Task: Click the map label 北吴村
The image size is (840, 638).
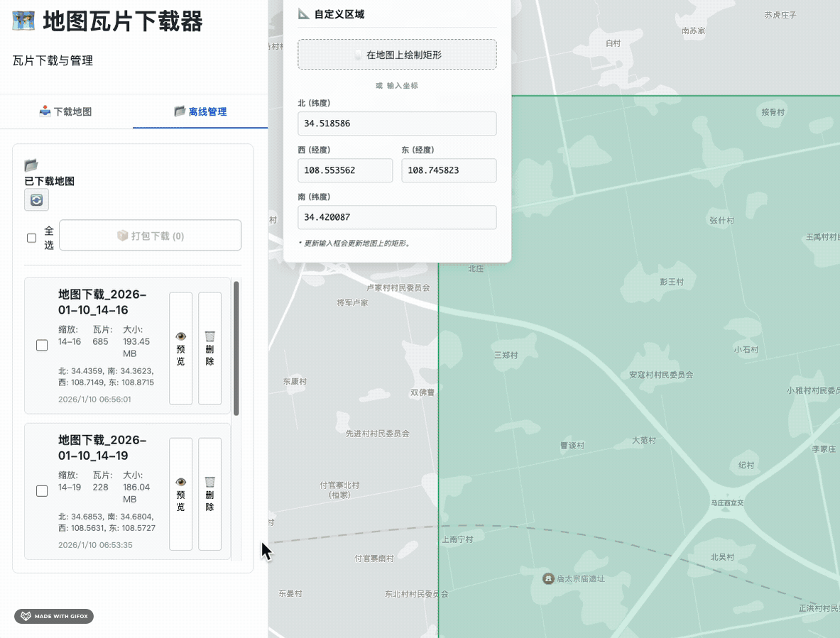Action: [x=722, y=557]
